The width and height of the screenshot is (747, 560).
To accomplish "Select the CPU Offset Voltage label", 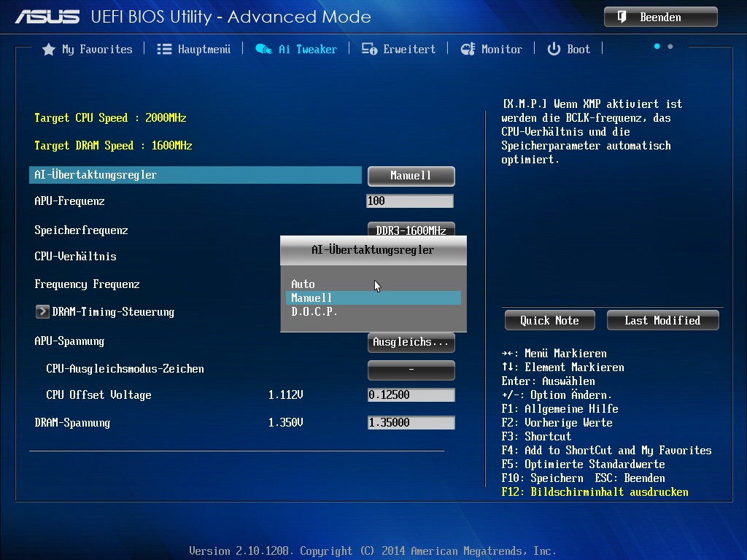I will pos(98,395).
